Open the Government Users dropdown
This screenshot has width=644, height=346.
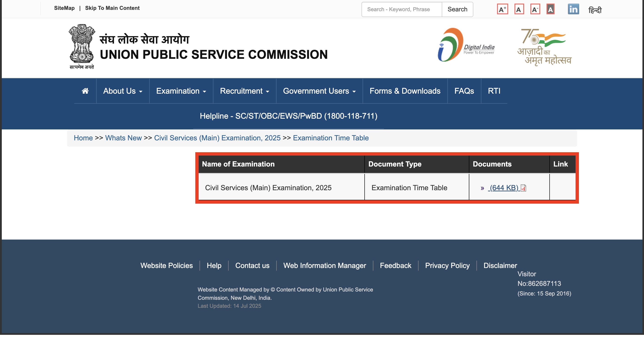(x=319, y=91)
